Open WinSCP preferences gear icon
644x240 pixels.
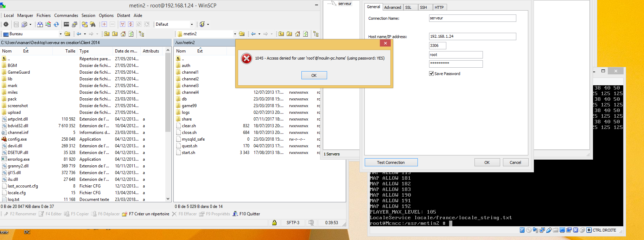tap(6, 24)
